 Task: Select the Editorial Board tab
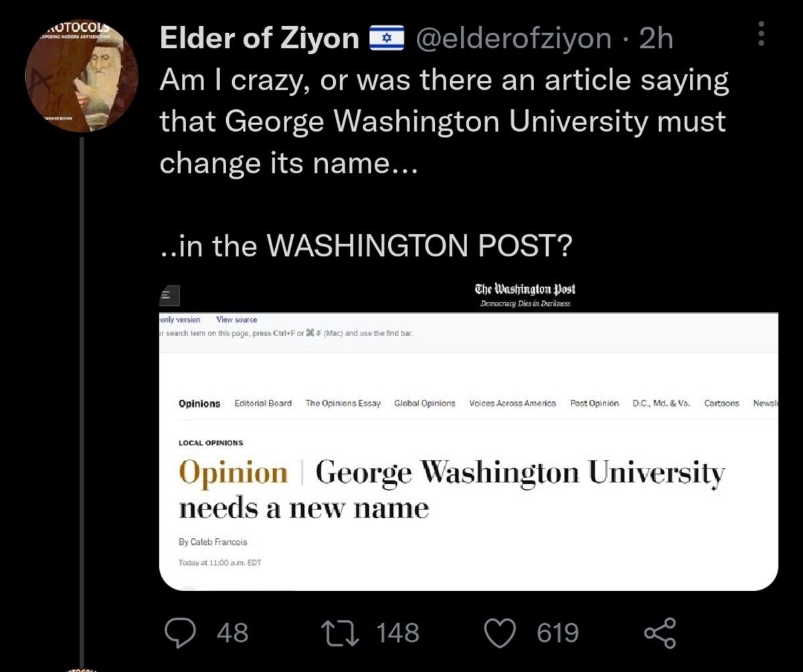(x=263, y=404)
